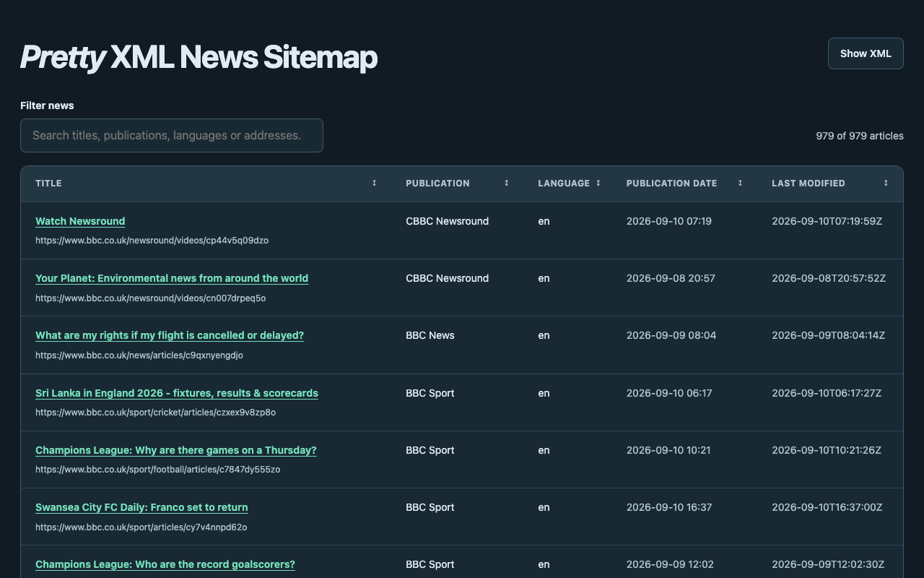The width and height of the screenshot is (924, 578).
Task: Open Sri Lanka in England 2026 link
Action: [x=177, y=393]
